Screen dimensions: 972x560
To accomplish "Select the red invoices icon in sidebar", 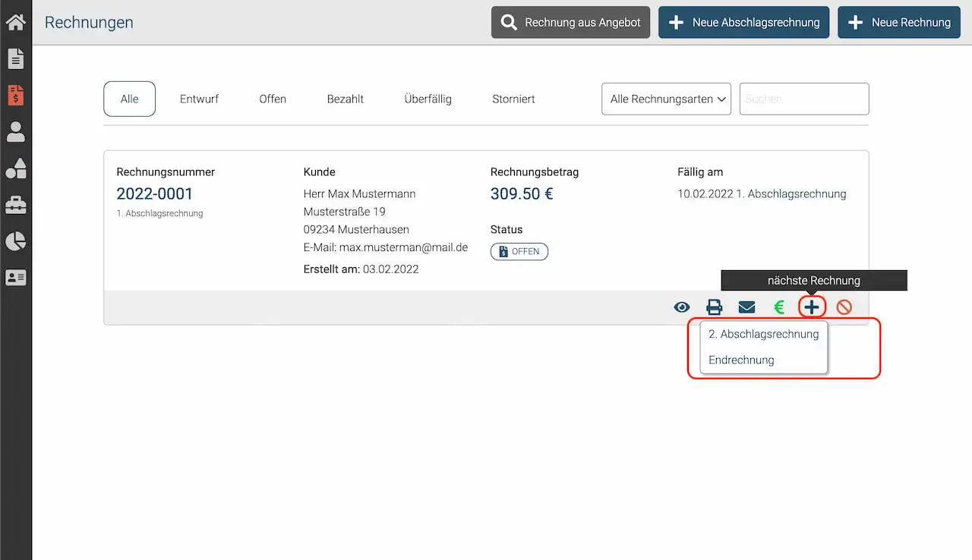I will point(15,95).
